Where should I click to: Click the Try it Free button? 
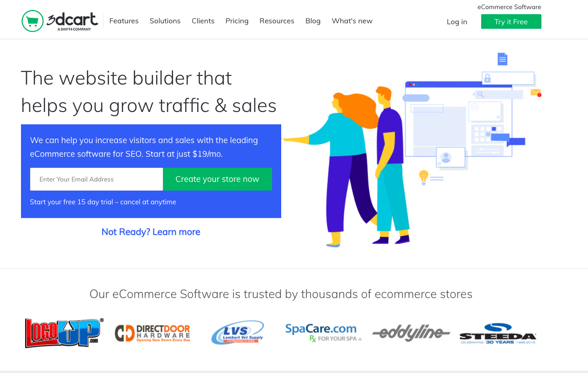(x=511, y=21)
